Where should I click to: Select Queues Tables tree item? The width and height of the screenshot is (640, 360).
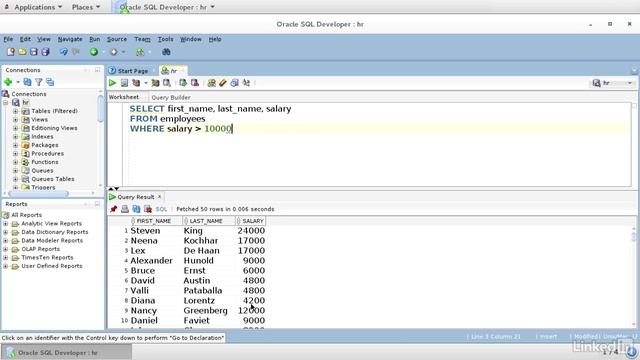click(x=53, y=179)
